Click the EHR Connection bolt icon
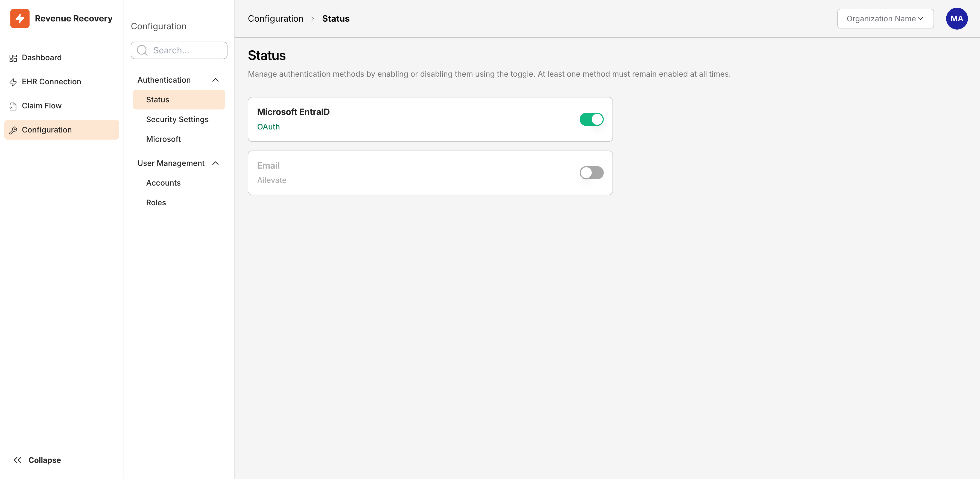The width and height of the screenshot is (980, 479). [13, 82]
